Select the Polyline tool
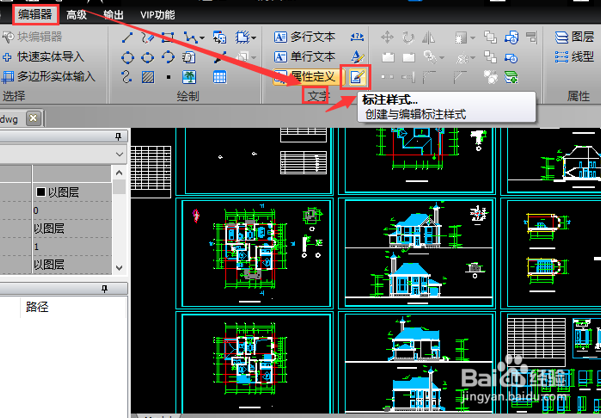Screen dimensions: 601x418 pyautogui.click(x=190, y=38)
